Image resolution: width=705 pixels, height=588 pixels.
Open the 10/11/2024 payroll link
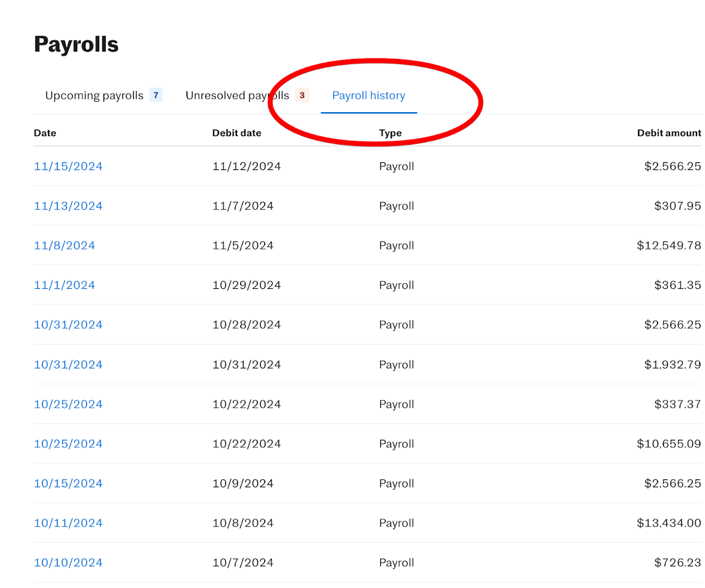tap(68, 523)
